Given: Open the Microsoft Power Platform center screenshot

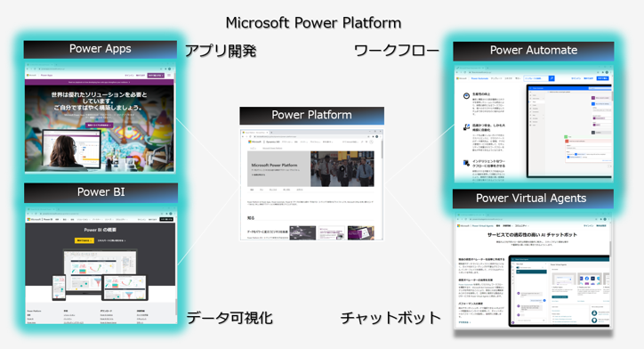Looking at the screenshot, I should tap(311, 184).
